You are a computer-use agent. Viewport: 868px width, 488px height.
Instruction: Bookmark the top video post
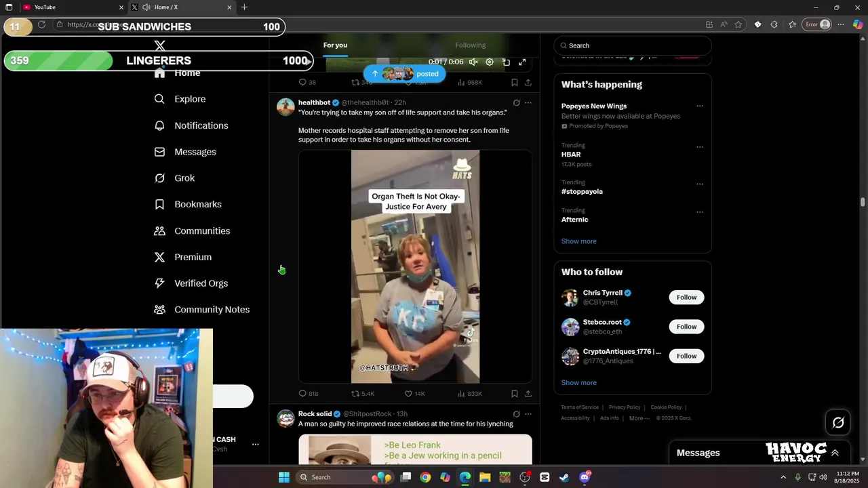[515, 83]
